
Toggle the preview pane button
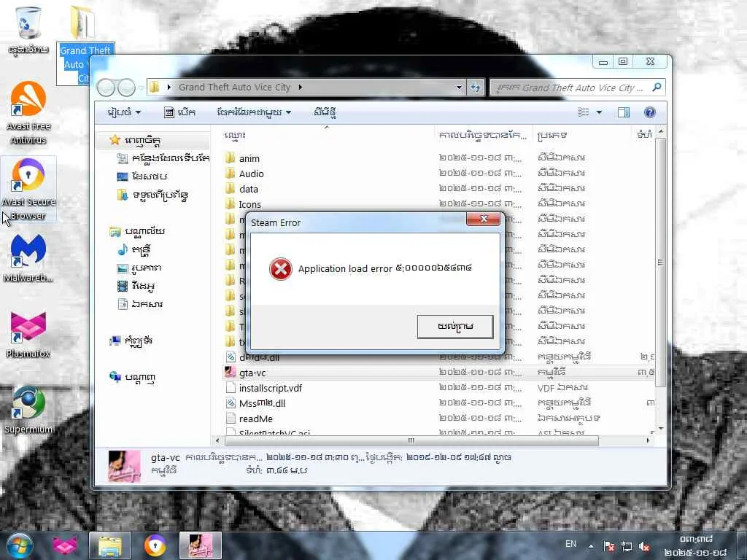(x=624, y=112)
